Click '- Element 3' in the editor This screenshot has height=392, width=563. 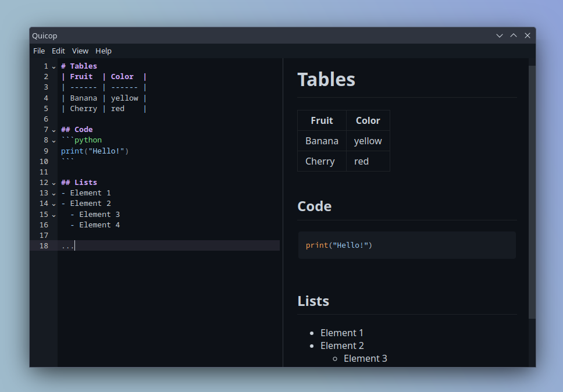point(95,214)
